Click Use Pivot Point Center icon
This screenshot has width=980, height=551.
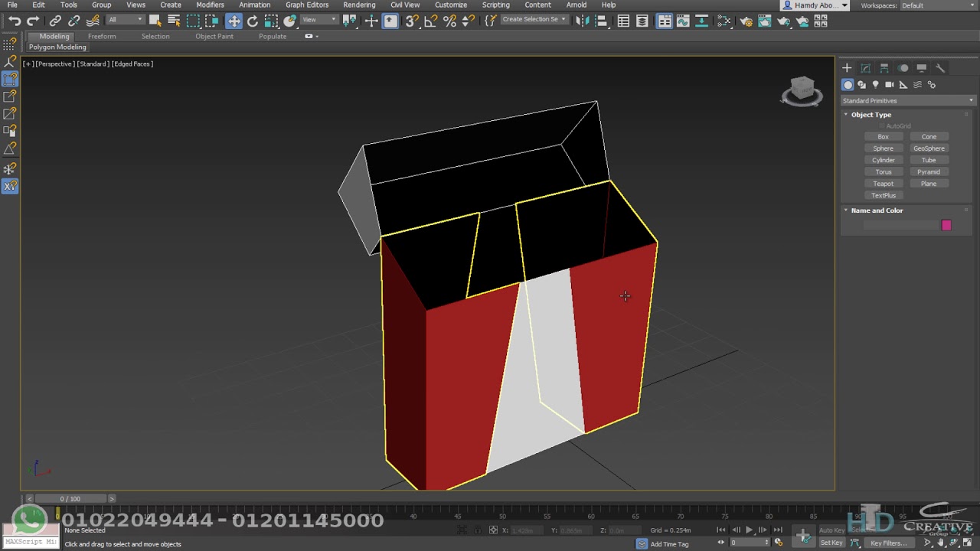pyautogui.click(x=350, y=21)
